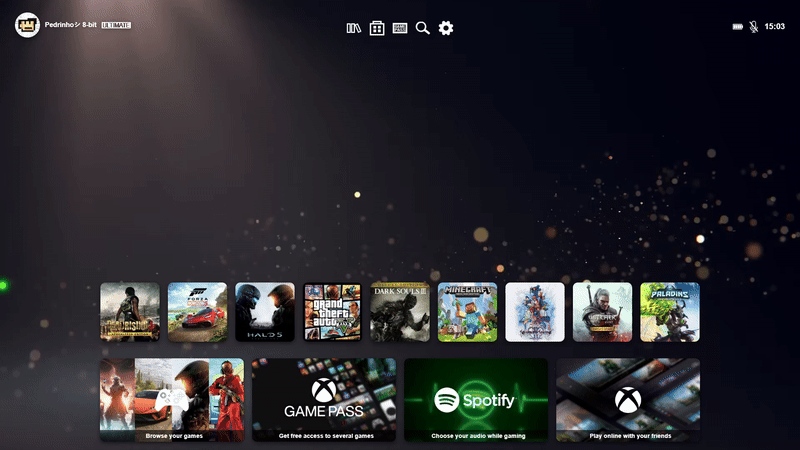Launch the Forza Horizon game tile

pyautogui.click(x=197, y=312)
